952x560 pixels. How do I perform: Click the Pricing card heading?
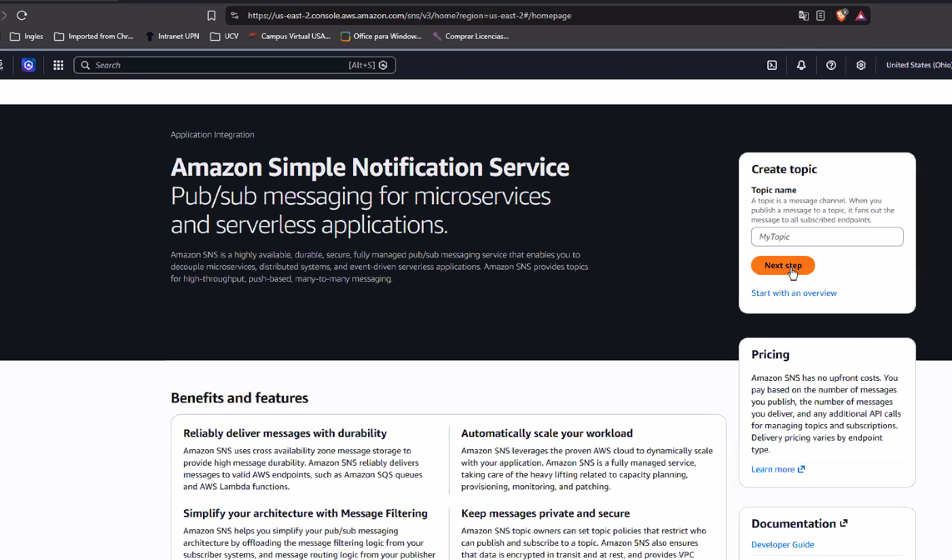coord(770,354)
